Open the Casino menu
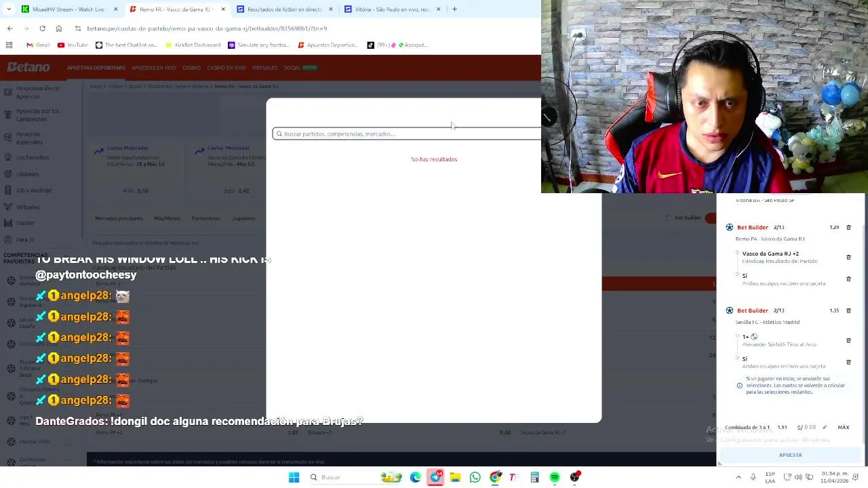 point(191,68)
